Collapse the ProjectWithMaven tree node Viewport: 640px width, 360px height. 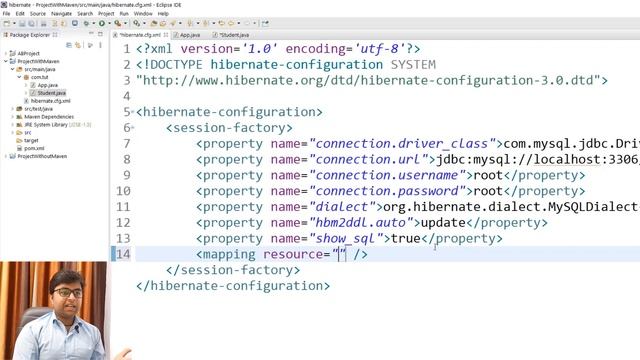click(x=6, y=61)
